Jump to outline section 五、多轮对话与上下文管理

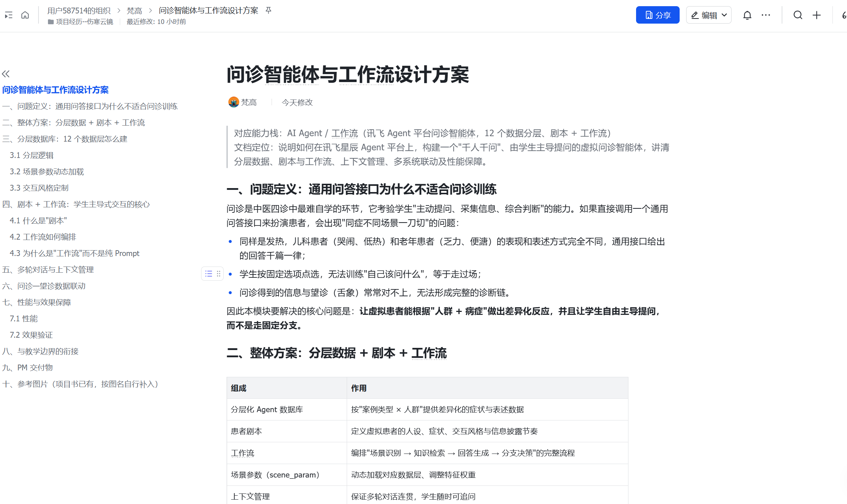(x=48, y=269)
